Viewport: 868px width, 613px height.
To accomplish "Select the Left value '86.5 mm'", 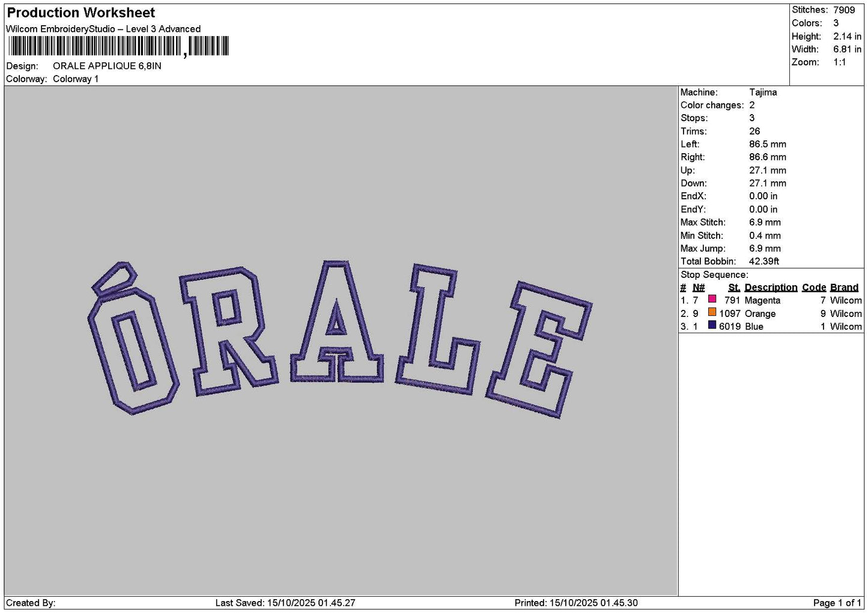I will (768, 145).
